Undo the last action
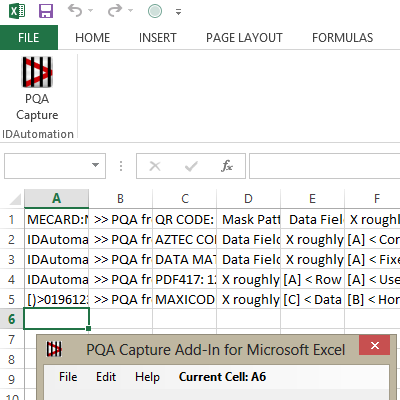The height and width of the screenshot is (400, 400). pos(75,11)
